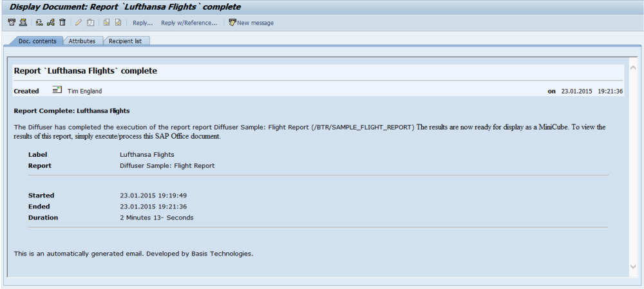Image resolution: width=644 pixels, height=289 pixels.
Task: Click the creation time 19:21:36 in header
Action: pos(611,92)
